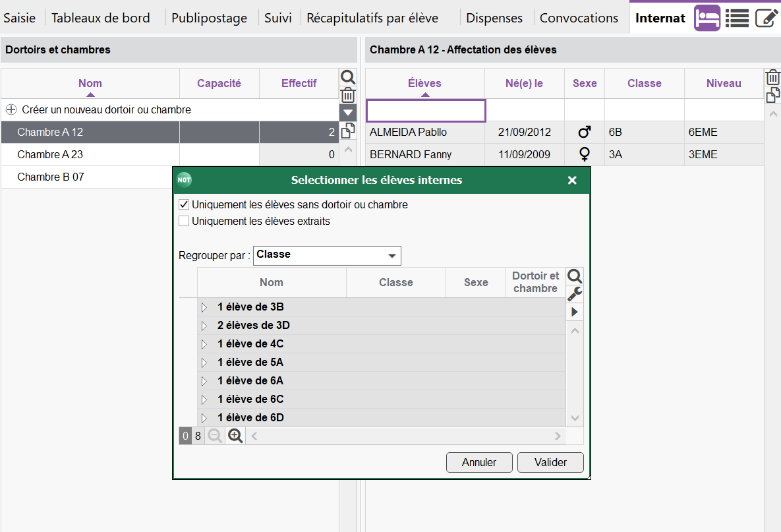This screenshot has height=532, width=781.
Task: Click selected count 0 at dialog bottom
Action: (x=185, y=436)
